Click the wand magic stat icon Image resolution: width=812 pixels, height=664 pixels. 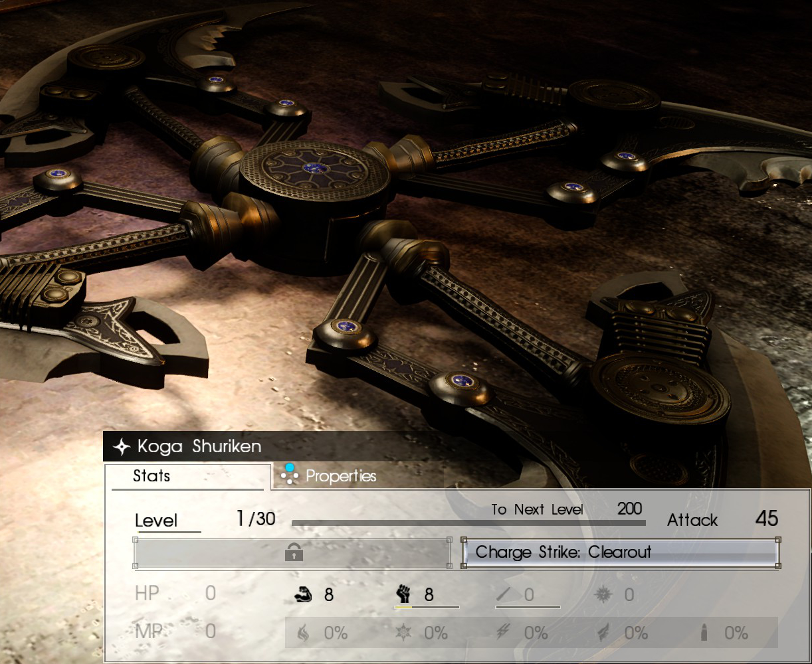[x=504, y=594]
